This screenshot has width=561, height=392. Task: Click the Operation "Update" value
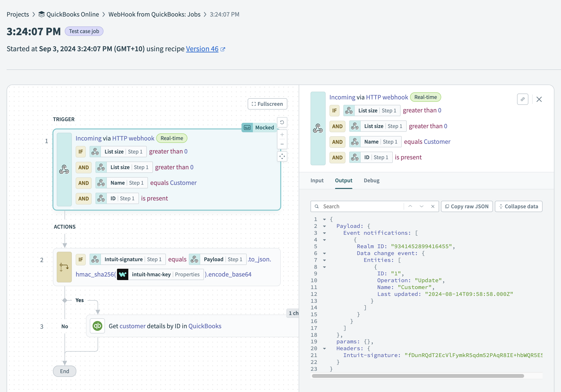coord(428,280)
